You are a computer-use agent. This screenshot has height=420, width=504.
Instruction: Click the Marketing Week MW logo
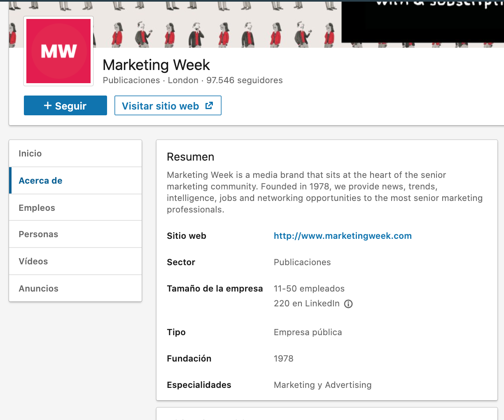tap(58, 51)
